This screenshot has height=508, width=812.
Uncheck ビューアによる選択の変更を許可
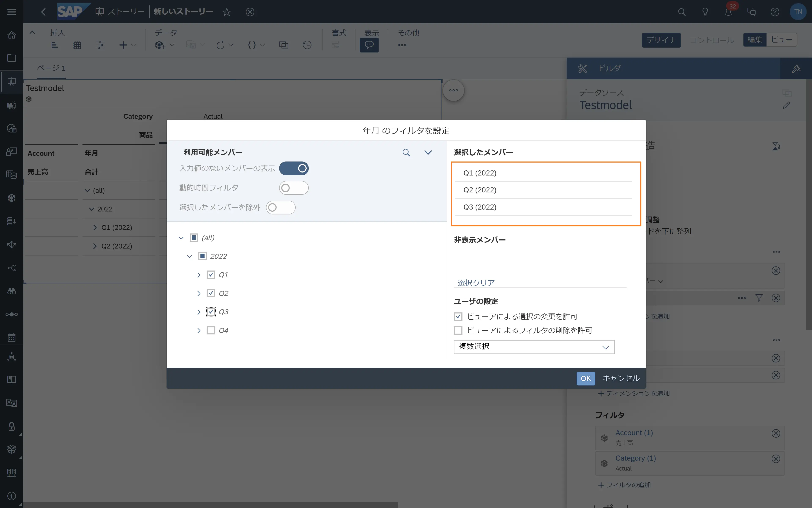[x=458, y=316]
